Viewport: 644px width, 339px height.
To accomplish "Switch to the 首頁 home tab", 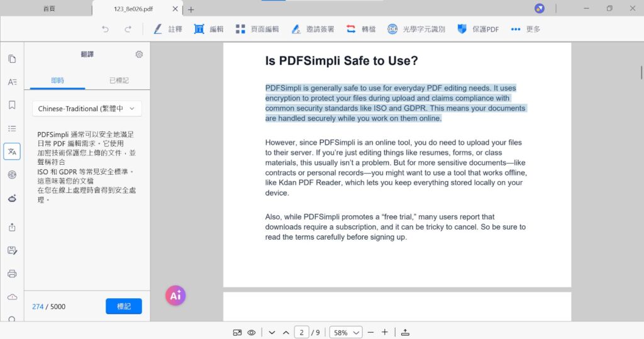I will [49, 9].
